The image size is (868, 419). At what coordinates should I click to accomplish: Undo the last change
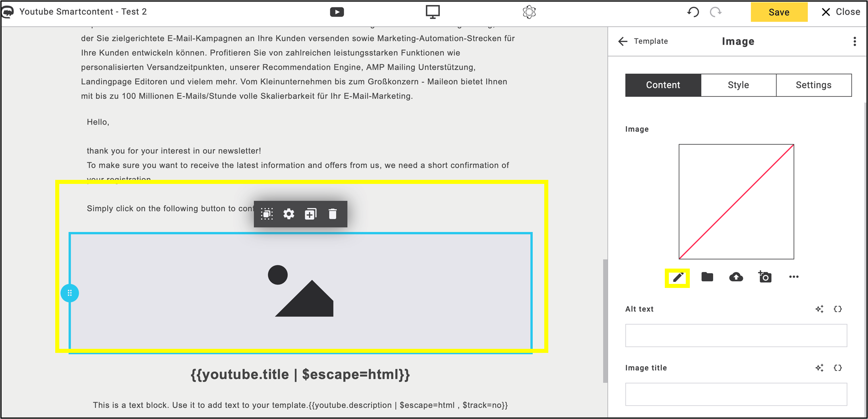coord(693,12)
